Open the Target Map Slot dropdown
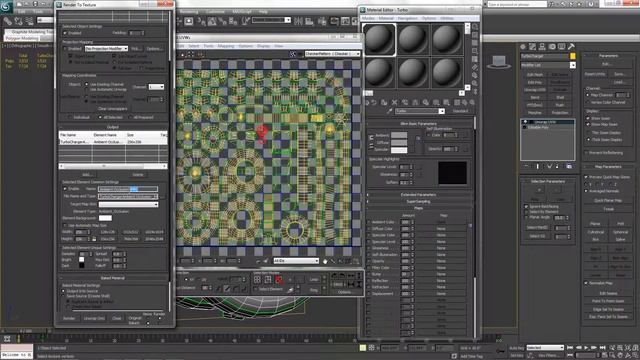 pos(128,204)
